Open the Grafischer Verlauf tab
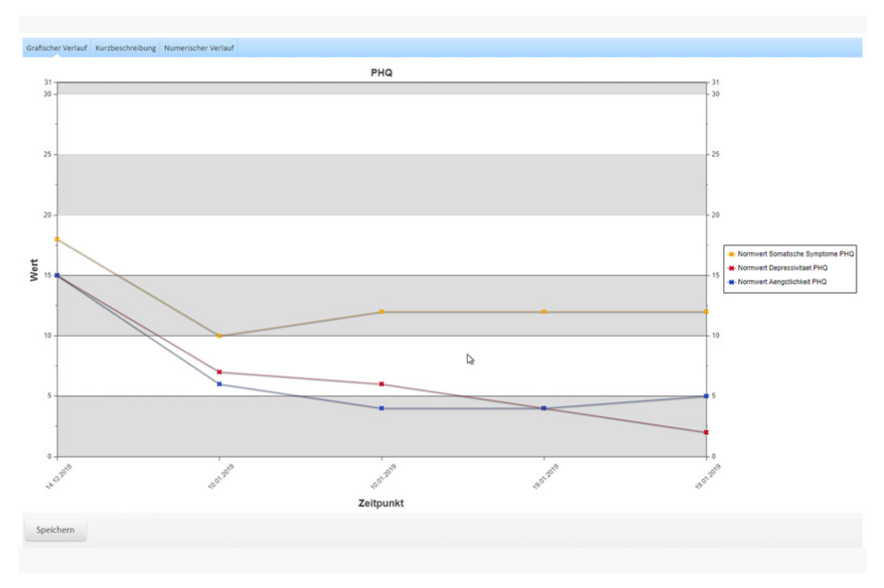 click(x=56, y=47)
